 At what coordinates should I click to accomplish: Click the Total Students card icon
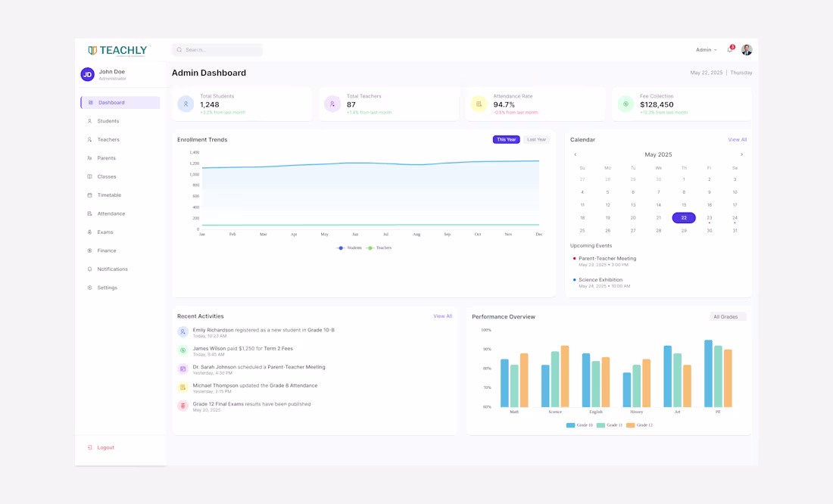[186, 104]
